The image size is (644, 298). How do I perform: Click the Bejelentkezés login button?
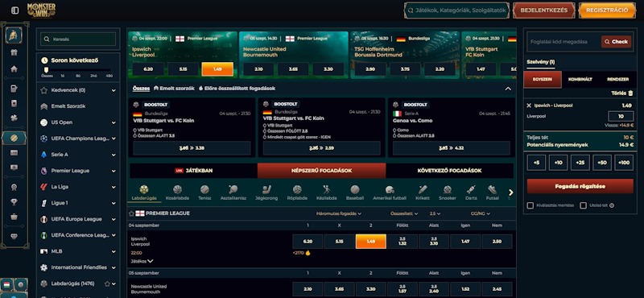544,10
